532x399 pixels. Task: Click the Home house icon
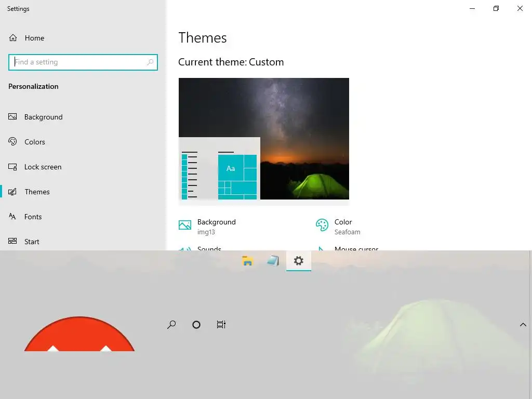pos(13,37)
